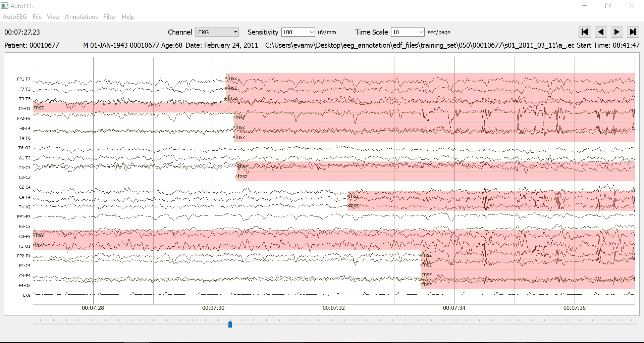Select the fnsz annotation on F8-T4
This screenshot has width=644, height=343.
coord(239,127)
